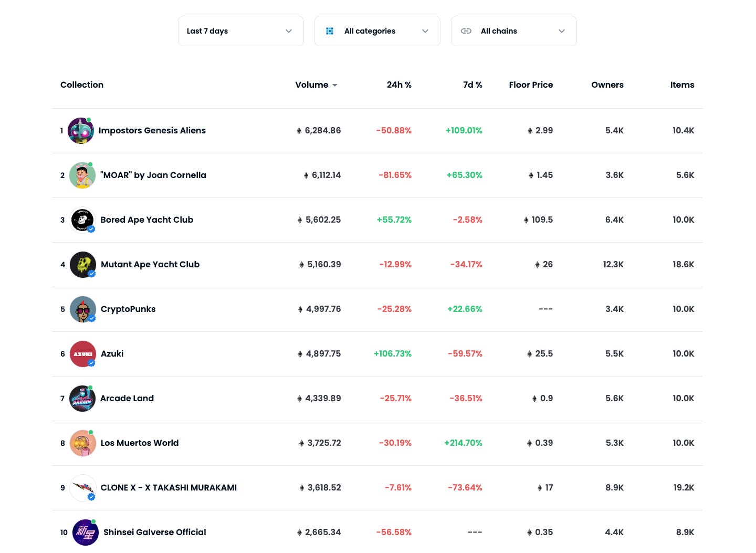Click the -73.64% 7d value
Viewport: 756px width, 553px height.
tap(465, 487)
